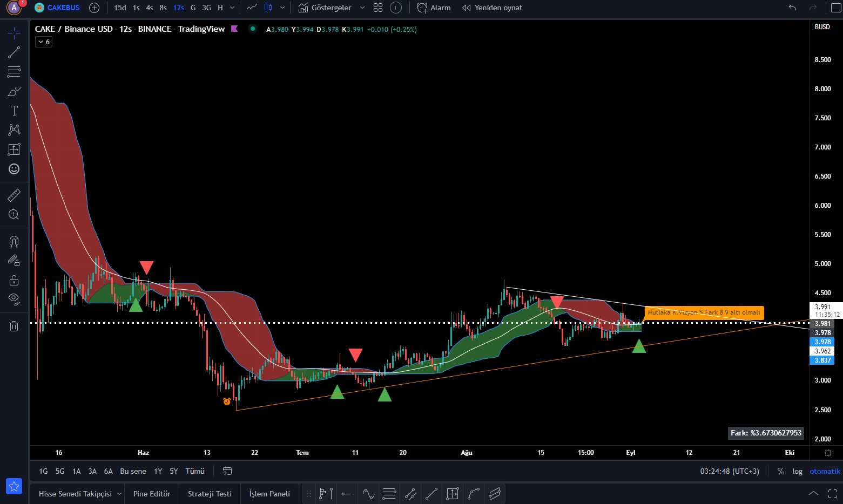Open the Pine Editör tab

click(152, 494)
